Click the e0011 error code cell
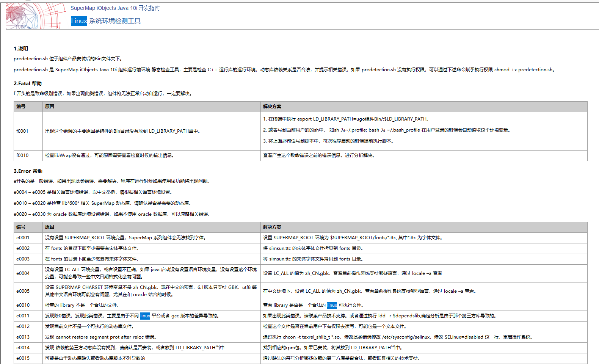599x364 pixels. coord(28,316)
